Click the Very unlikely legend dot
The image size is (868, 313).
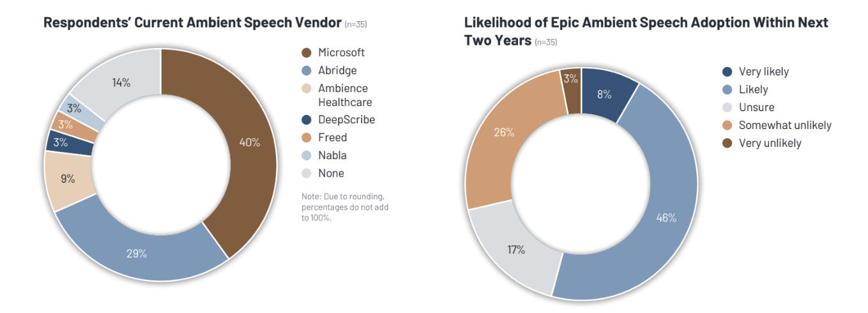[x=727, y=143]
